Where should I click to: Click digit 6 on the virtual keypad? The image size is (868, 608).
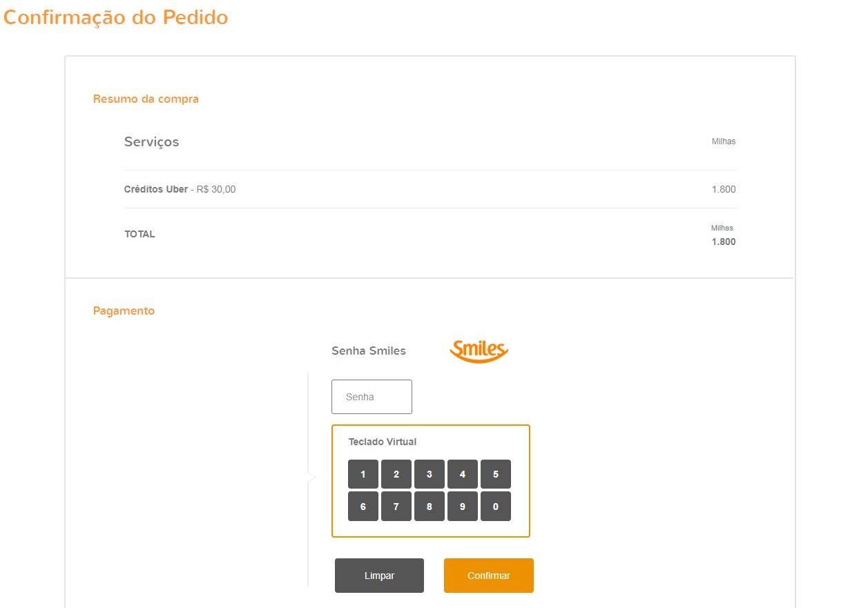(363, 506)
